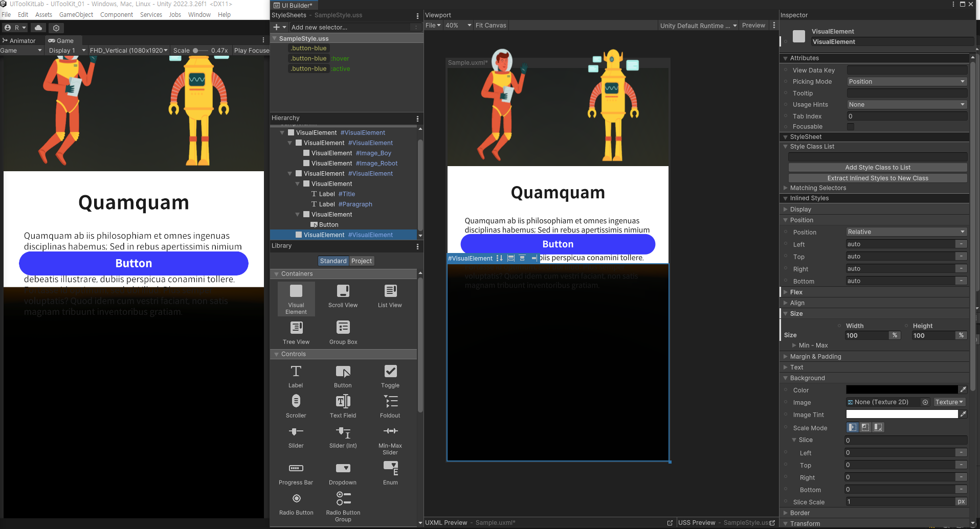Open the Hierarchy pane options menu
The width and height of the screenshot is (980, 529).
(x=417, y=119)
